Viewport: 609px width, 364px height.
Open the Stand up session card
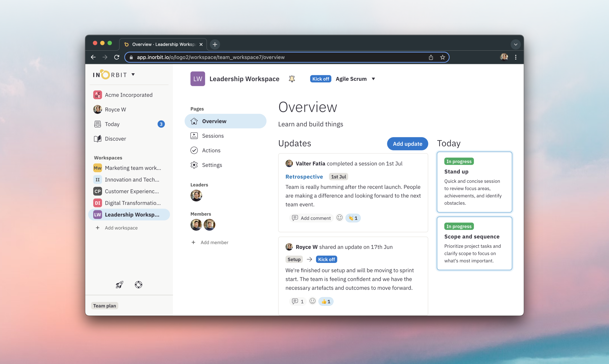click(474, 182)
